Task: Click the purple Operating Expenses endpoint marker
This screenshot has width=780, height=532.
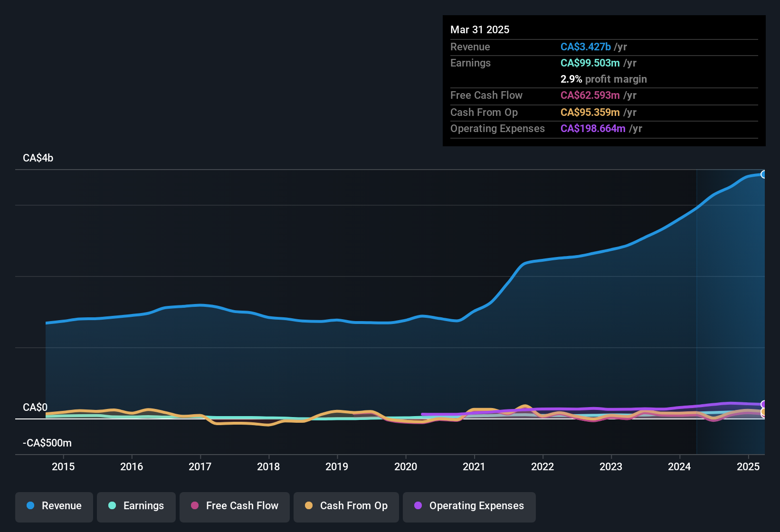Action: point(764,405)
